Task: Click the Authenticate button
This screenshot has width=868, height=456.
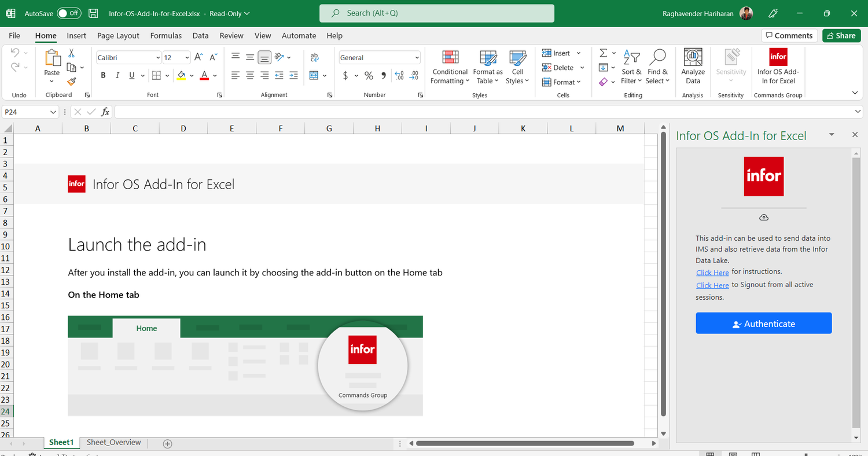Action: [x=763, y=323]
